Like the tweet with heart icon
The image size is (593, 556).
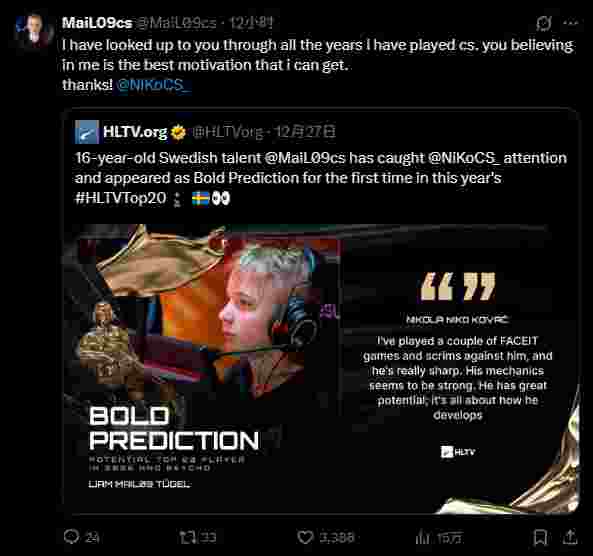pyautogui.click(x=305, y=537)
